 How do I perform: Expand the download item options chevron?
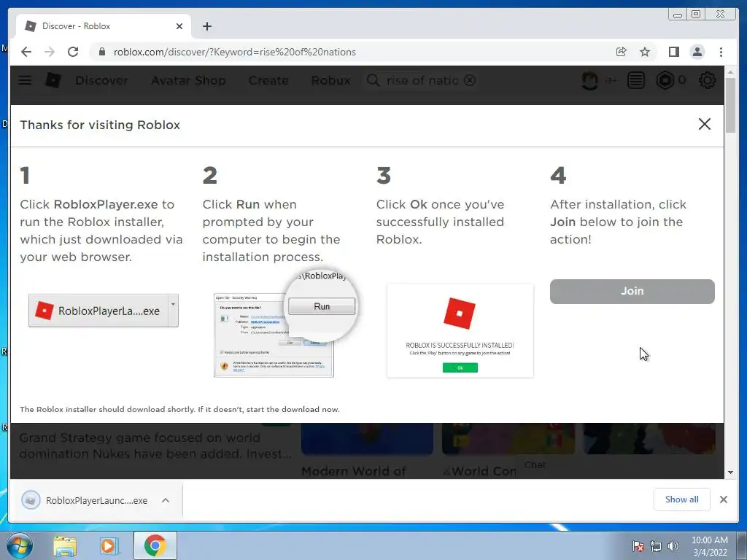click(166, 500)
